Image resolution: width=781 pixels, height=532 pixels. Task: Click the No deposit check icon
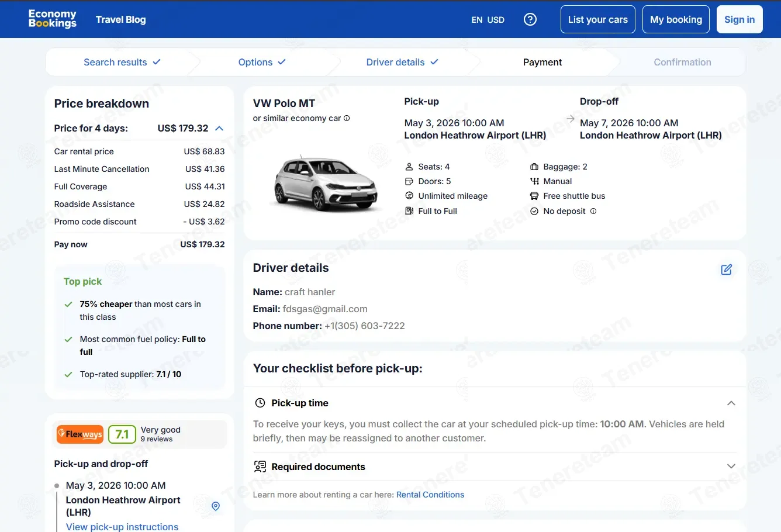(x=534, y=211)
